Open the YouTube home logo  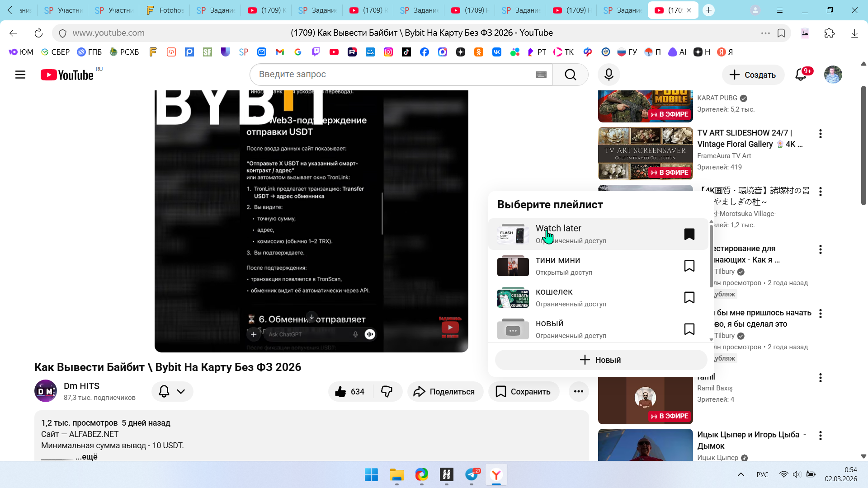click(67, 75)
